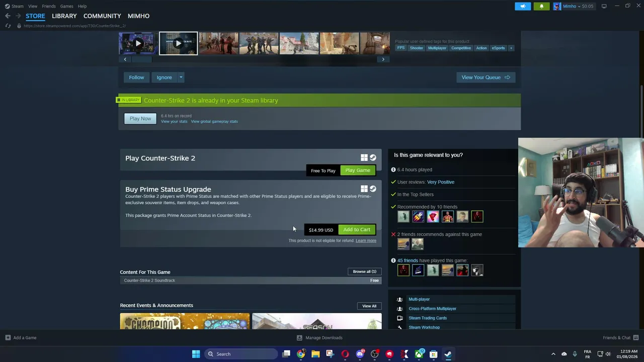Go to the STORE tab

pos(35,16)
